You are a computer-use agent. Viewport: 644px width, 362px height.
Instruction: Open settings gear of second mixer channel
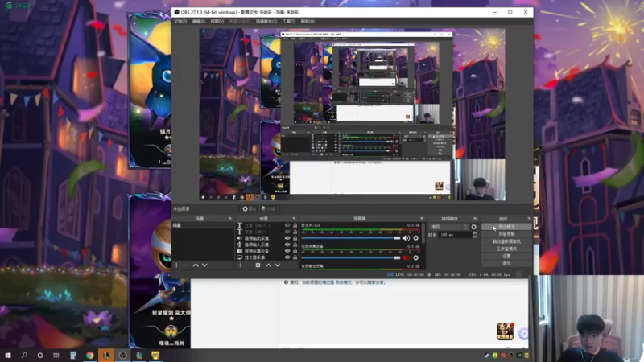coord(415,257)
